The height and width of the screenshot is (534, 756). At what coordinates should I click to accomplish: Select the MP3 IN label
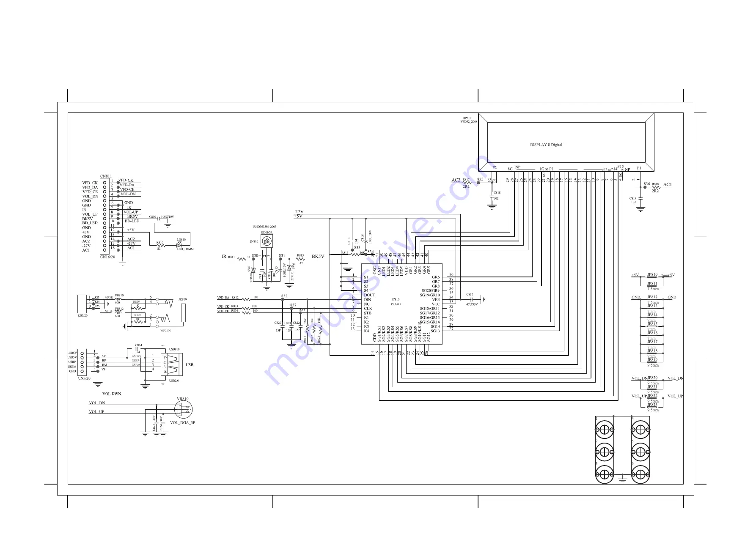click(165, 331)
